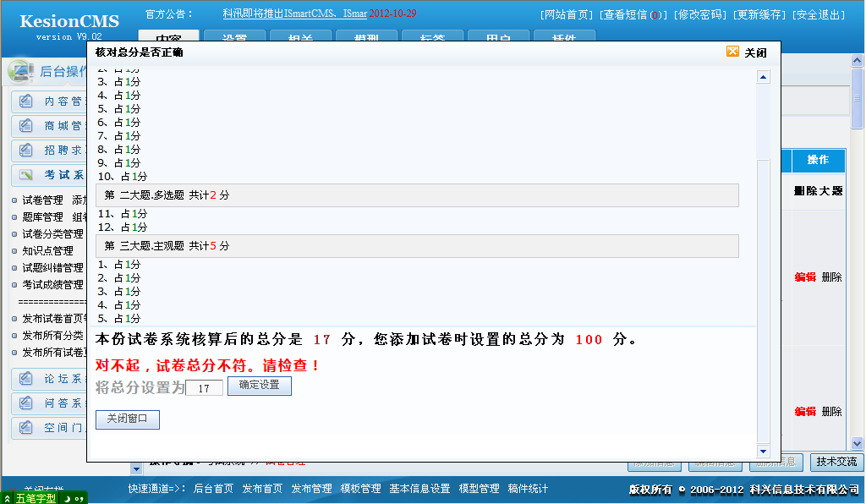Click the 问答系统 sidebar icon
This screenshot has height=504, width=866.
coord(25,403)
